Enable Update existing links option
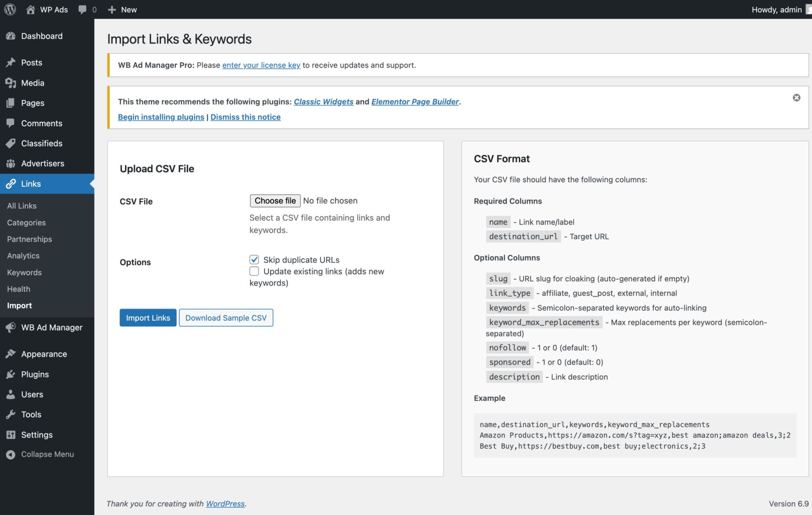This screenshot has height=515, width=812. coord(254,271)
